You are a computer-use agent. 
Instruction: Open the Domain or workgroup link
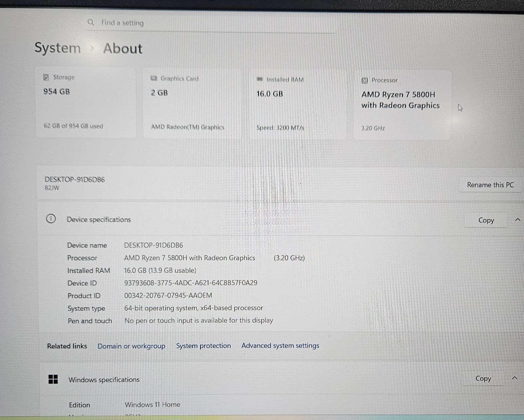pyautogui.click(x=131, y=346)
